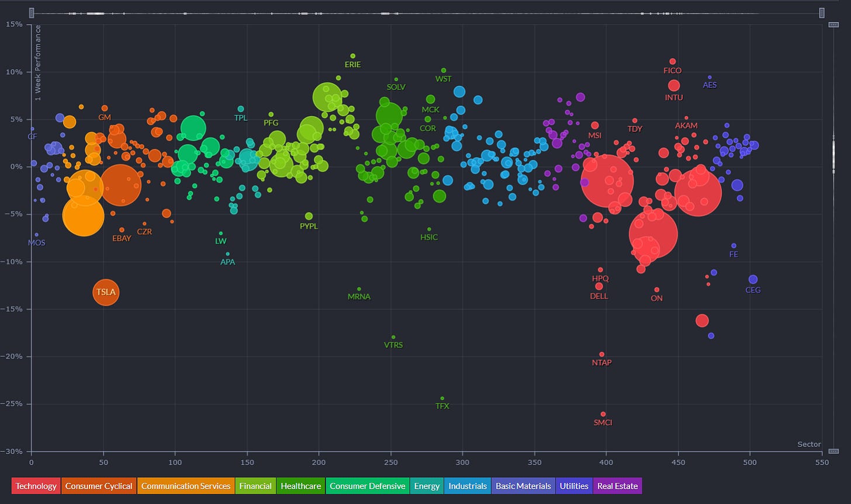Click the WST ticker label

click(444, 79)
